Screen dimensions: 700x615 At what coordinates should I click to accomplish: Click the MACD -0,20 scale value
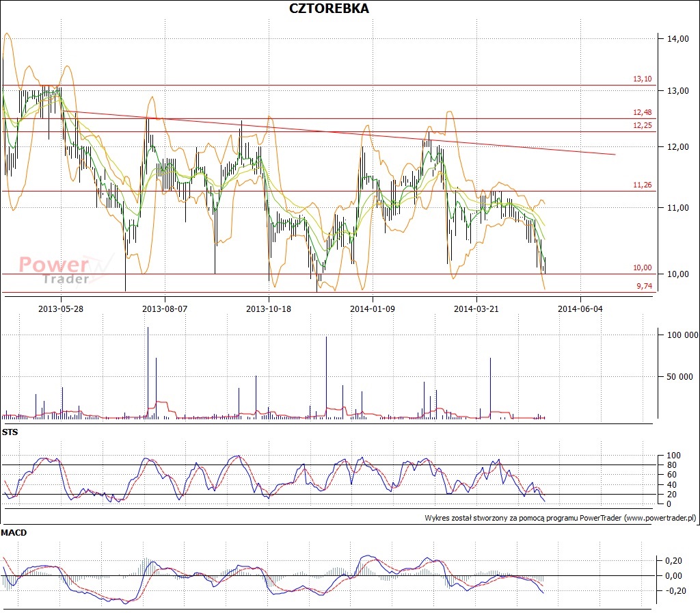point(675,591)
